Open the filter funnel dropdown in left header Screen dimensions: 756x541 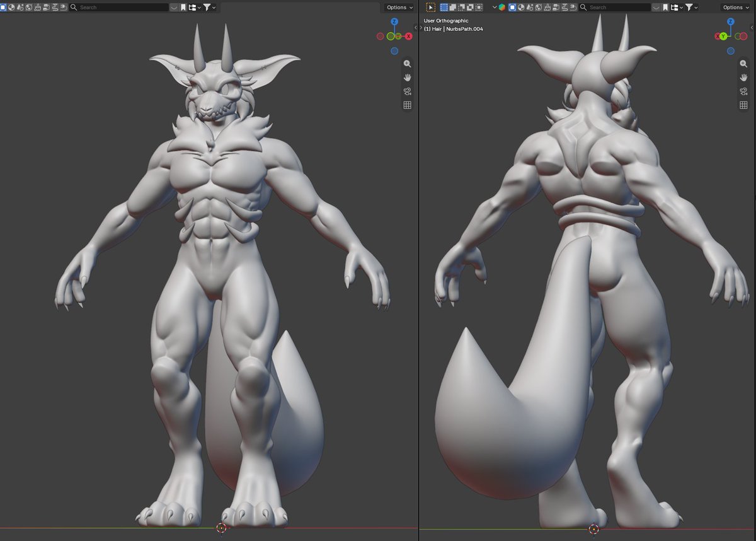[x=209, y=7]
